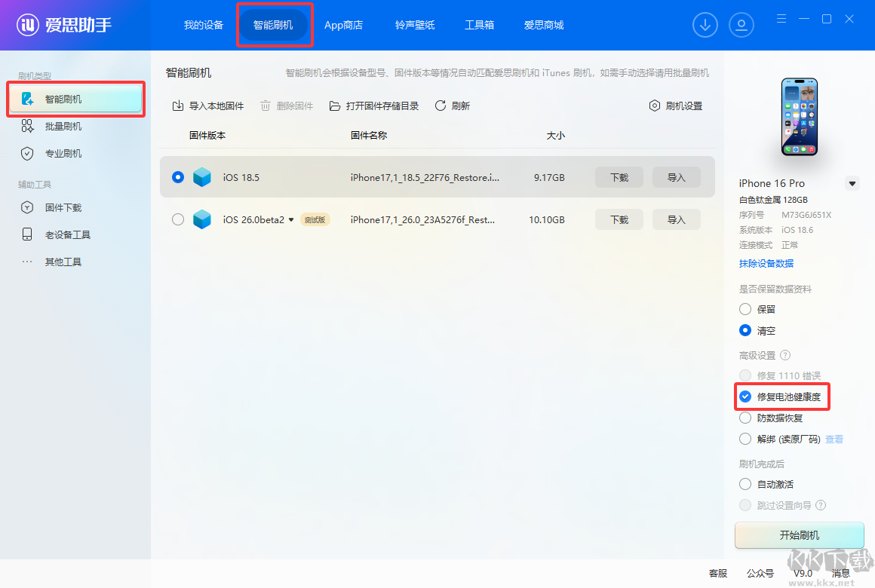Open the hamburger menu in title bar

[781, 19]
